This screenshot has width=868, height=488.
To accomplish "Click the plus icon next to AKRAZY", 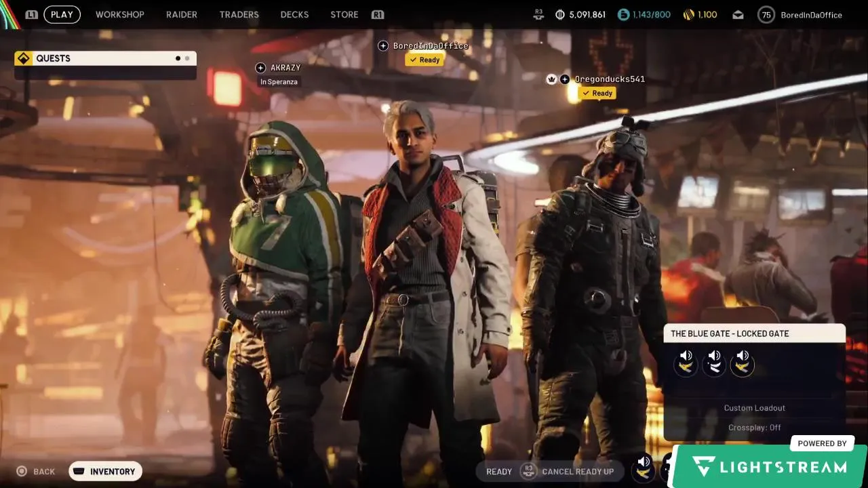I will (260, 68).
